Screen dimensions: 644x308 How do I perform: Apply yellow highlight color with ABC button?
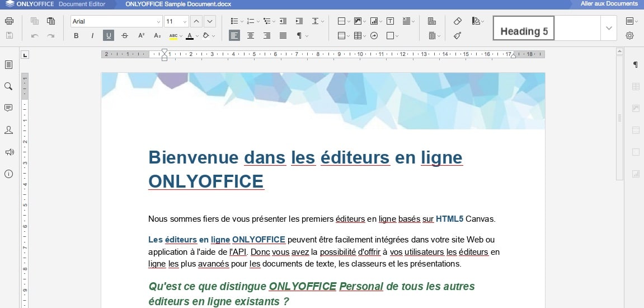[x=173, y=36]
